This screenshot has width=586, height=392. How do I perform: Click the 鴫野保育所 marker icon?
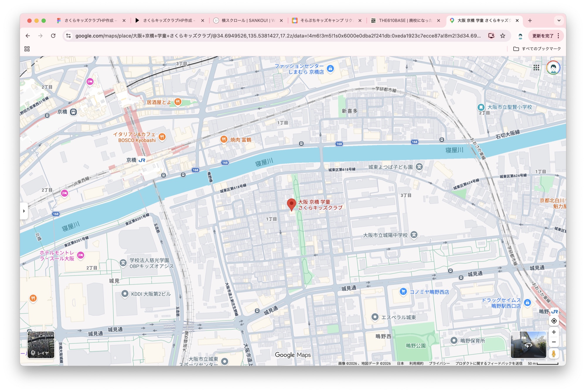454,340
